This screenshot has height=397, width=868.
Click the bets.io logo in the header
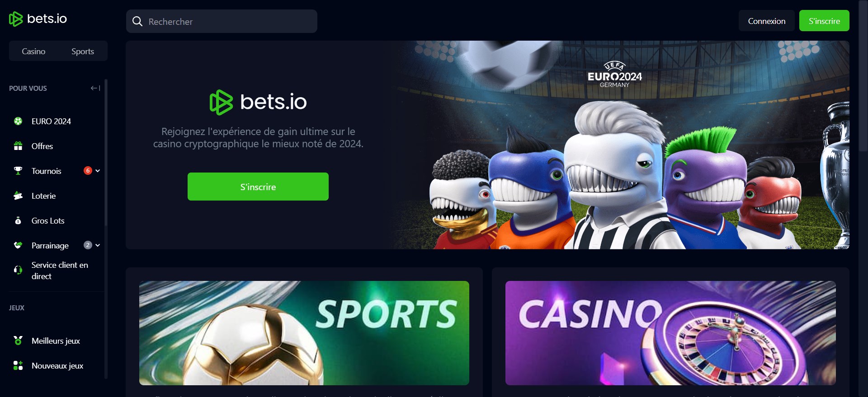tap(38, 19)
